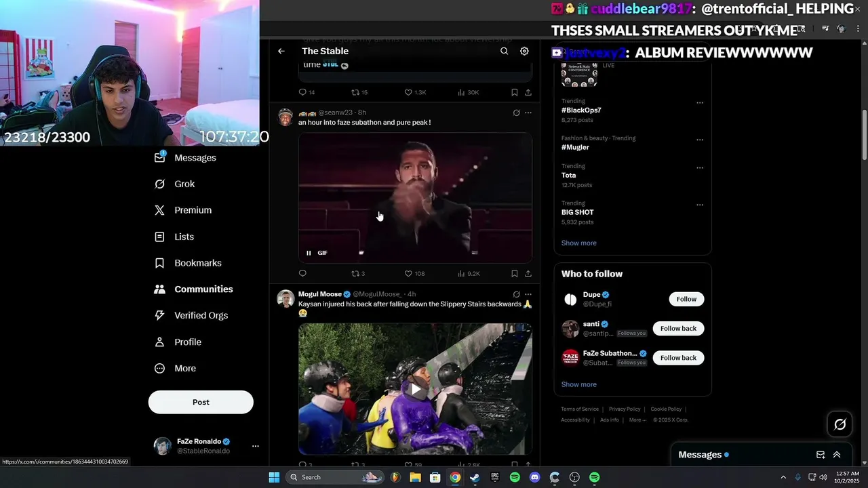868x488 pixels.
Task: Open Communities in the X sidebar
Action: tap(193, 289)
